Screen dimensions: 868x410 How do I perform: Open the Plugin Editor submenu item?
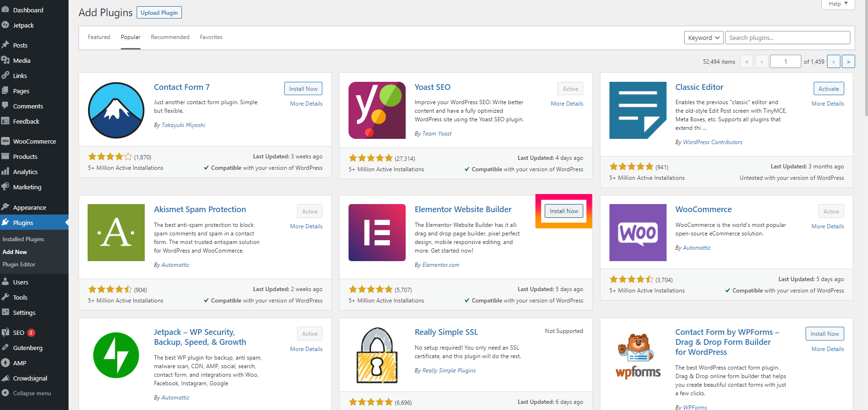[x=19, y=264]
